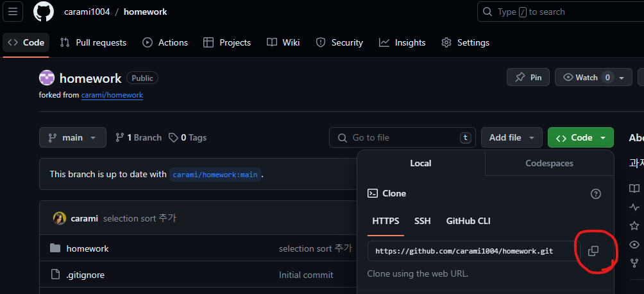Click the carami commit author name
The width and height of the screenshot is (644, 294).
pyautogui.click(x=84, y=218)
